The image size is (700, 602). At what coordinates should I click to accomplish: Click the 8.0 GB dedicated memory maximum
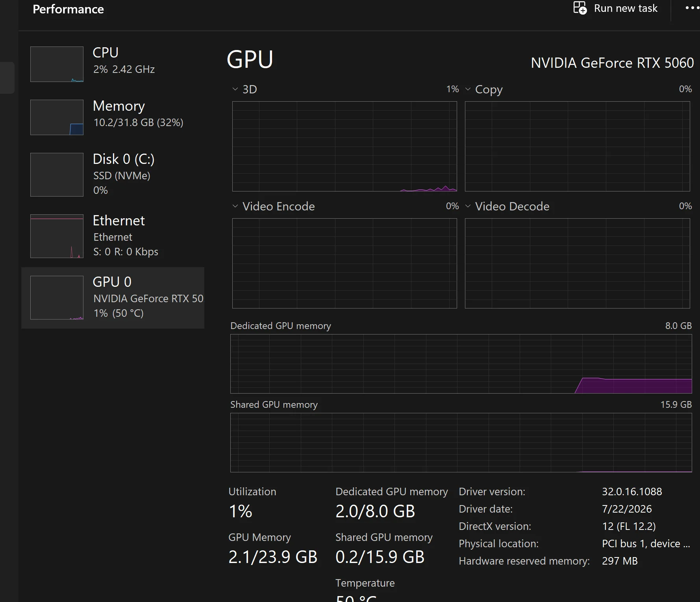tap(678, 326)
